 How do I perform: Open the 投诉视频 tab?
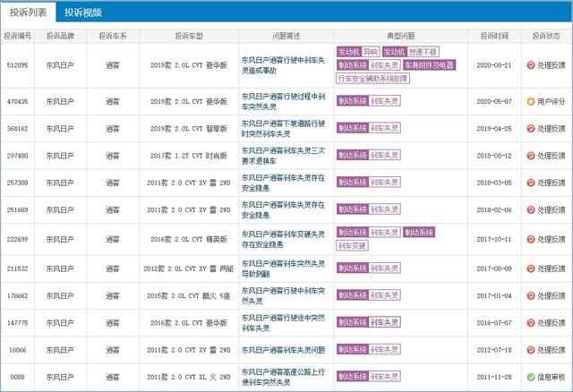[83, 13]
